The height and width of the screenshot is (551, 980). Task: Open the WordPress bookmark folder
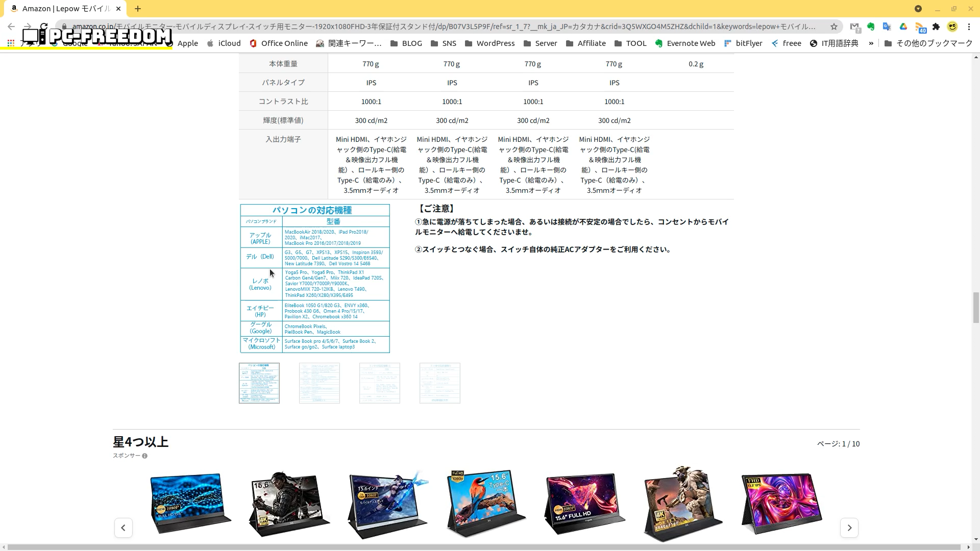(489, 43)
